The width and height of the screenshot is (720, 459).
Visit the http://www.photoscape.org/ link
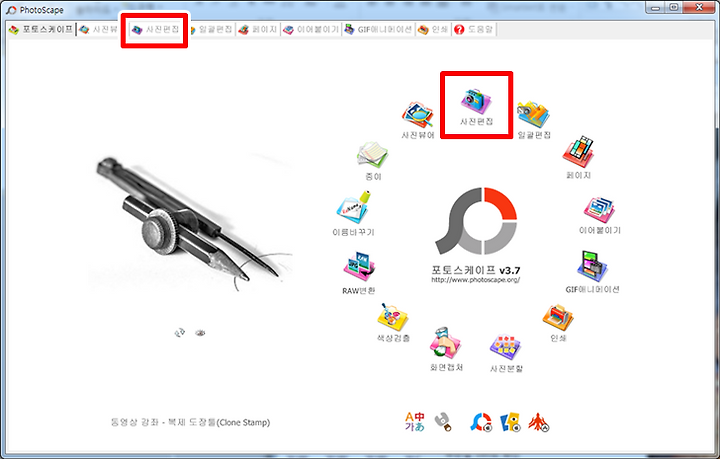476,280
